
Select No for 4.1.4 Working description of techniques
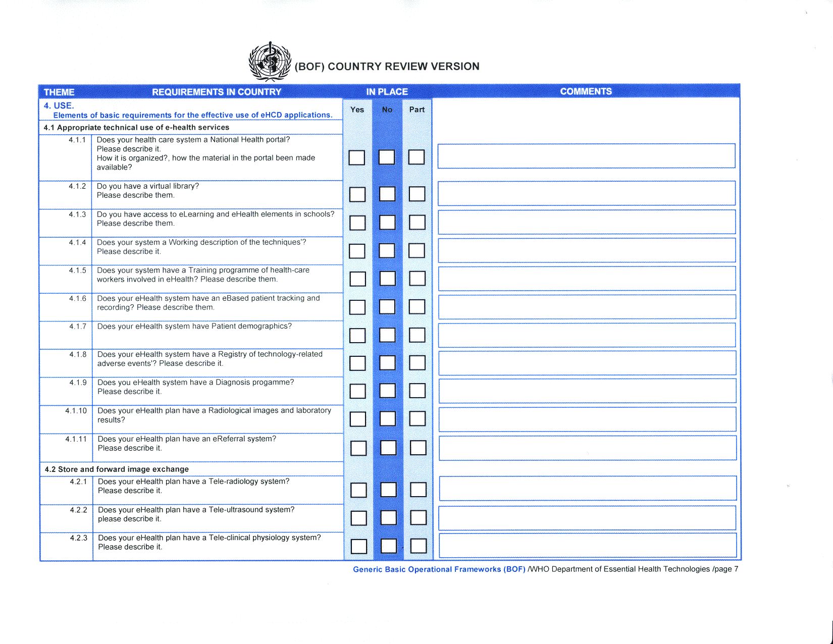click(387, 251)
